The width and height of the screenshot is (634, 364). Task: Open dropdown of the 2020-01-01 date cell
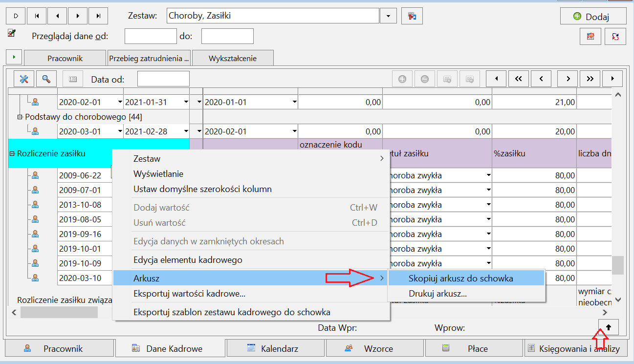point(294,102)
